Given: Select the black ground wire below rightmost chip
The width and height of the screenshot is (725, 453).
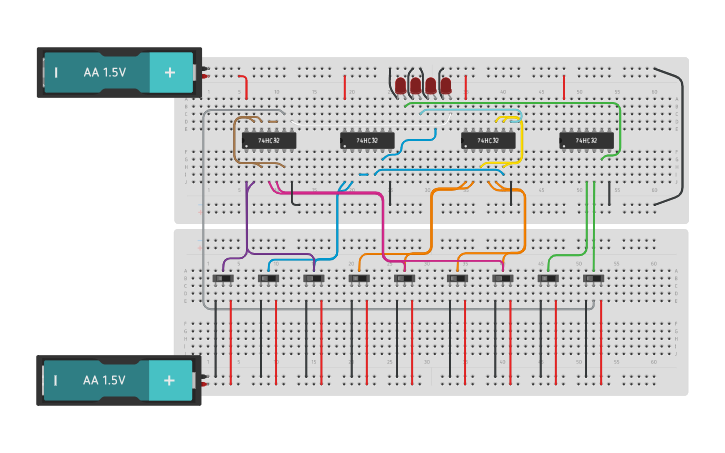Looking at the screenshot, I should point(609,193).
